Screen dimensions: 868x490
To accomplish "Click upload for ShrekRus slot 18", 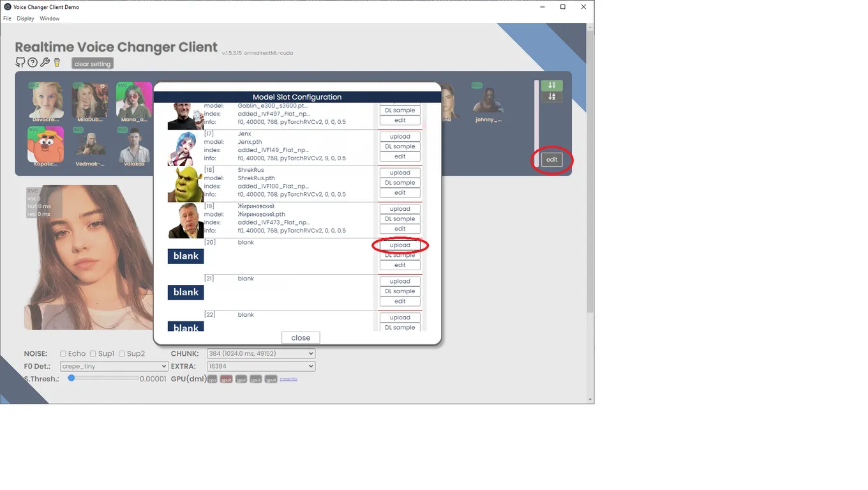I will (x=400, y=172).
